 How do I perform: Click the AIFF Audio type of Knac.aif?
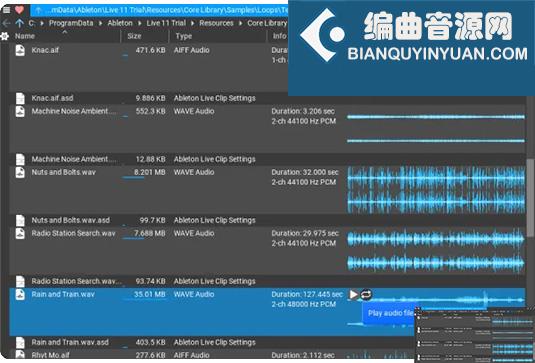pyautogui.click(x=191, y=50)
